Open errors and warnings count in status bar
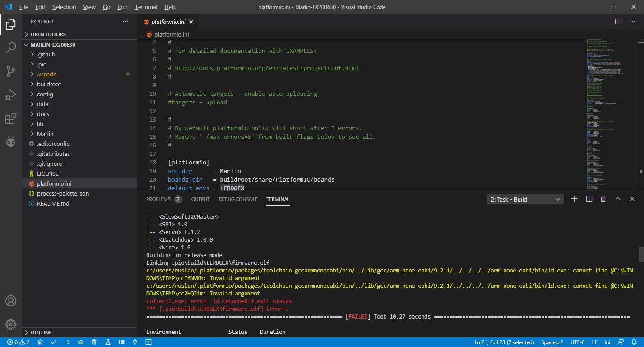The image size is (644, 347). pyautogui.click(x=19, y=342)
